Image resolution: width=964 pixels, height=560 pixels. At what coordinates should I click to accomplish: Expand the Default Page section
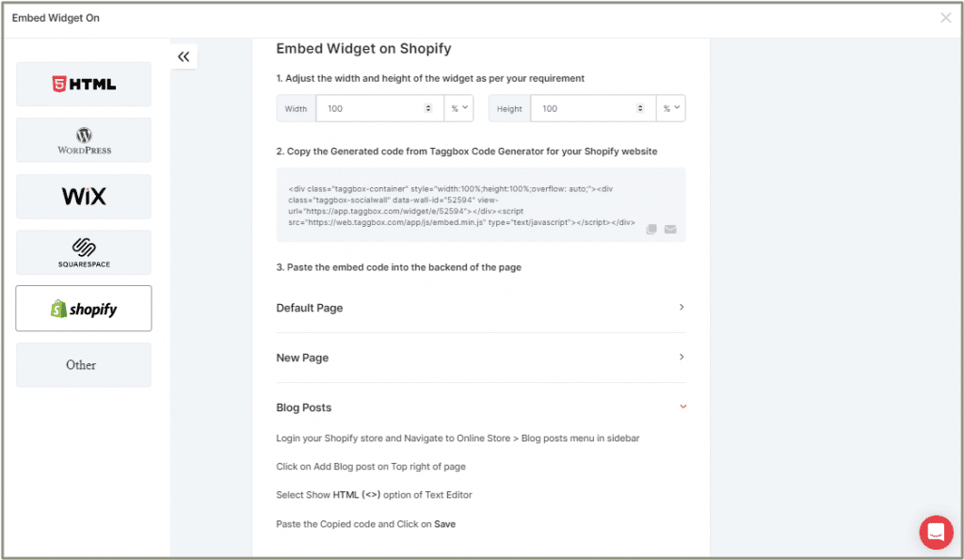(x=681, y=307)
